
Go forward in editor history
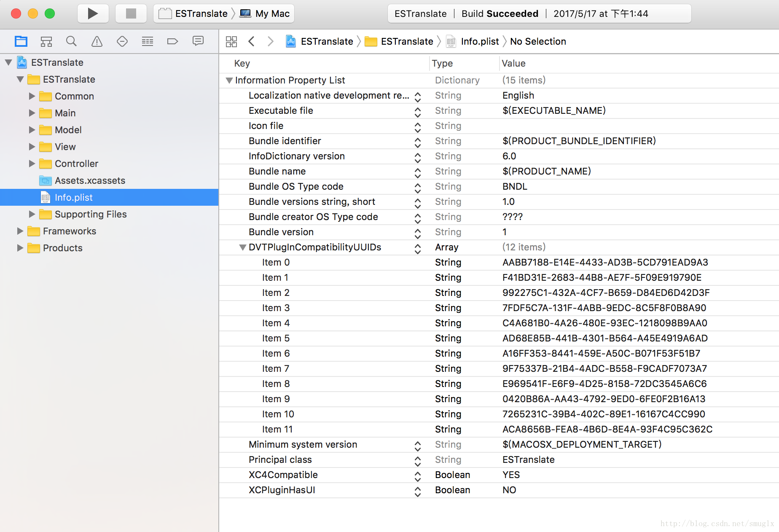pos(271,41)
